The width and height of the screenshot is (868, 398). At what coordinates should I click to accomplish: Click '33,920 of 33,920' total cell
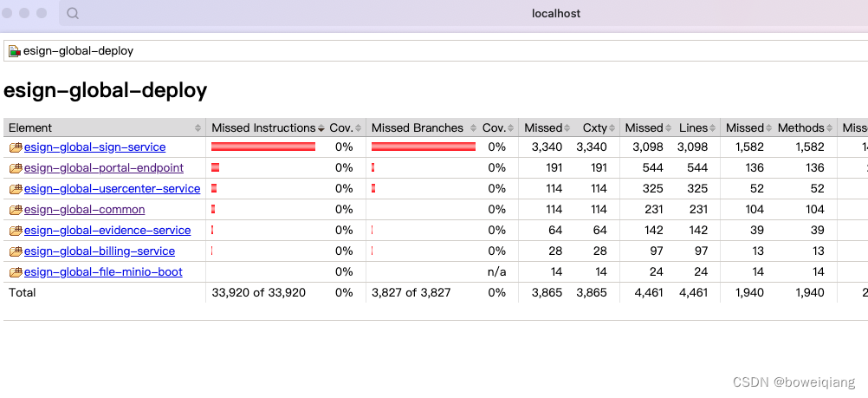(258, 293)
